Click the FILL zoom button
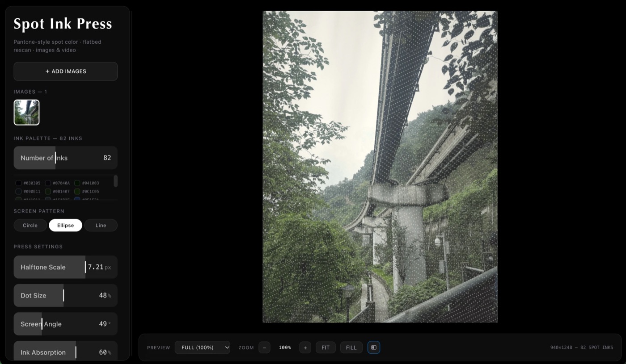 pyautogui.click(x=351, y=347)
